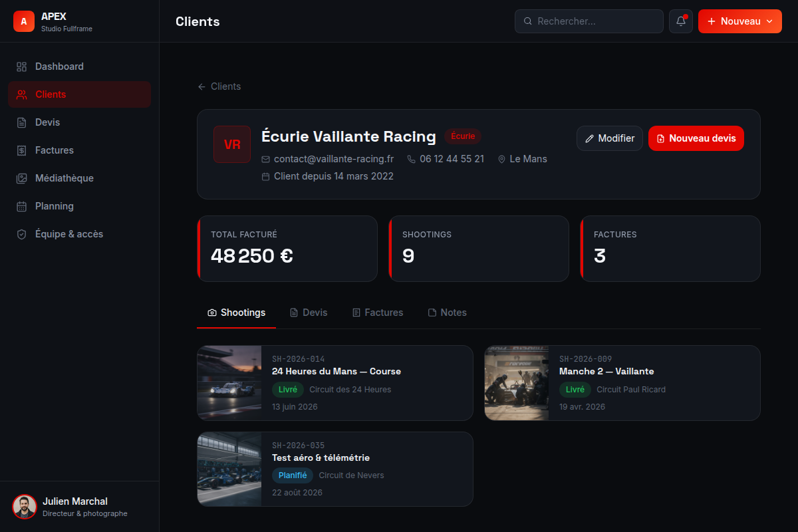This screenshot has width=798, height=532.
Task: Open Devis in the sidebar
Action: click(x=79, y=122)
